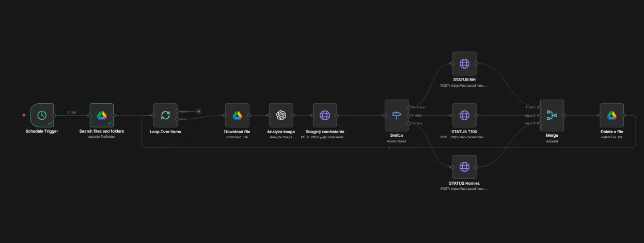Click the Merge node output connector
This screenshot has width=644, height=243.
point(564,115)
